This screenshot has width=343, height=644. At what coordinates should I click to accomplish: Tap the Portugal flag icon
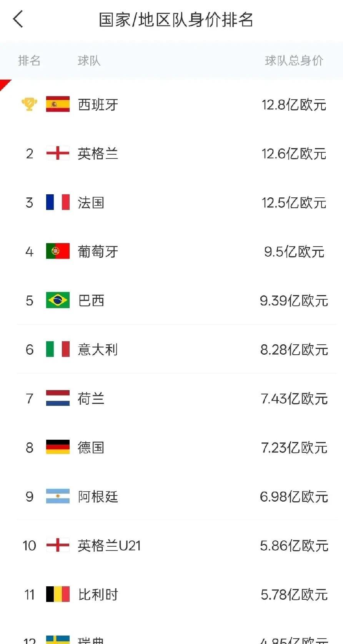[x=58, y=251]
